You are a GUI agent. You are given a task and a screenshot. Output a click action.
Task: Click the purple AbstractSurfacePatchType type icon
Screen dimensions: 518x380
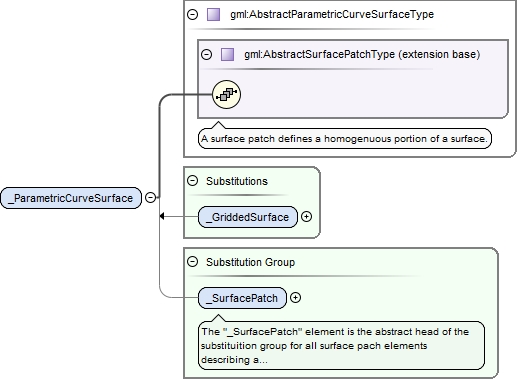click(x=227, y=54)
